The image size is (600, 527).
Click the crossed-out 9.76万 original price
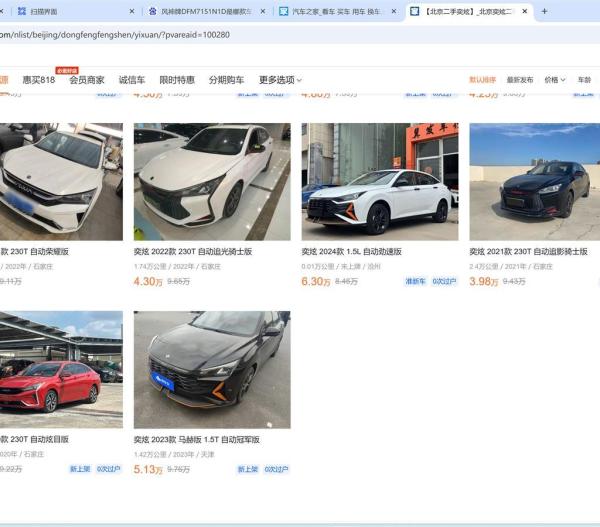pyautogui.click(x=178, y=469)
